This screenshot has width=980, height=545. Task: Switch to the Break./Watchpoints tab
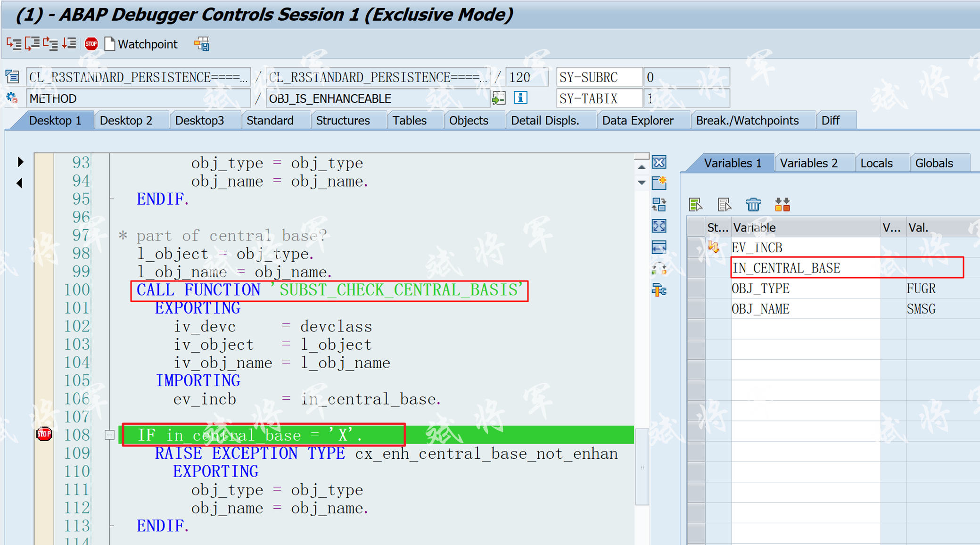click(747, 121)
